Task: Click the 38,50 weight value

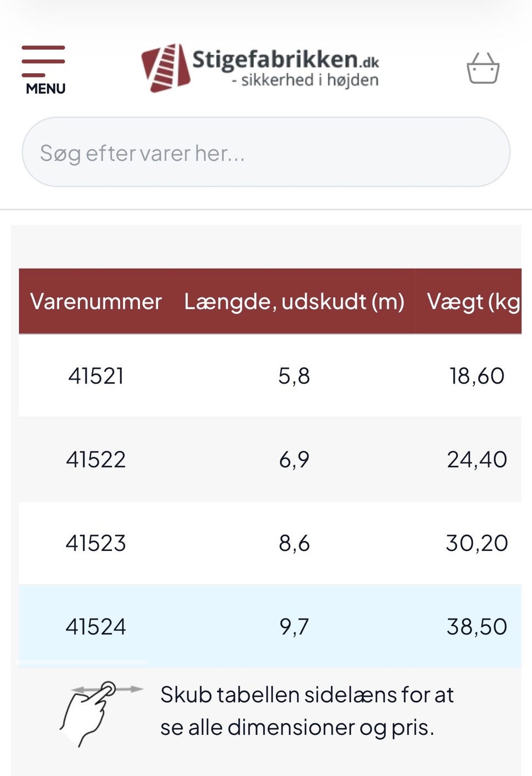Action: (x=477, y=627)
